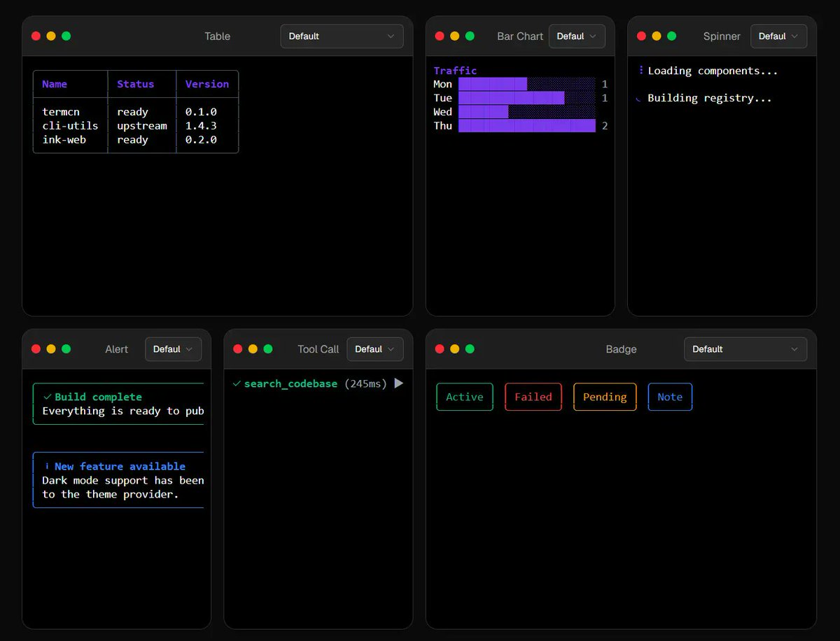This screenshot has height=641, width=840.
Task: Click the Build complete alert title
Action: pyautogui.click(x=98, y=397)
